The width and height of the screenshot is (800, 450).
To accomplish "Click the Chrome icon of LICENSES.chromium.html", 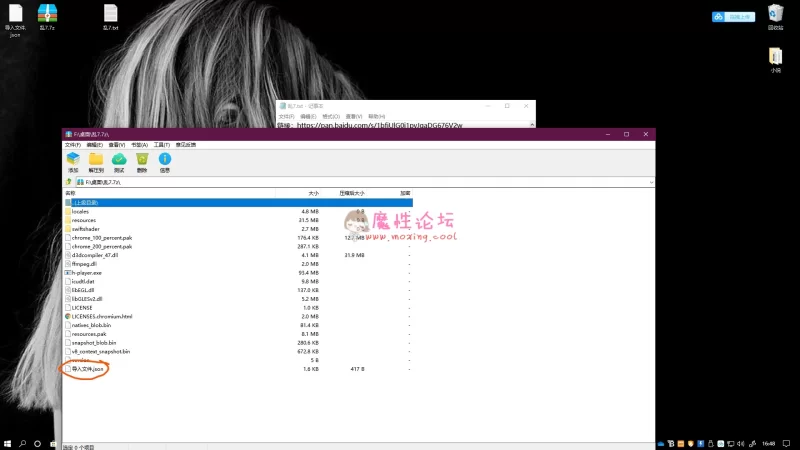I will click(x=67, y=316).
